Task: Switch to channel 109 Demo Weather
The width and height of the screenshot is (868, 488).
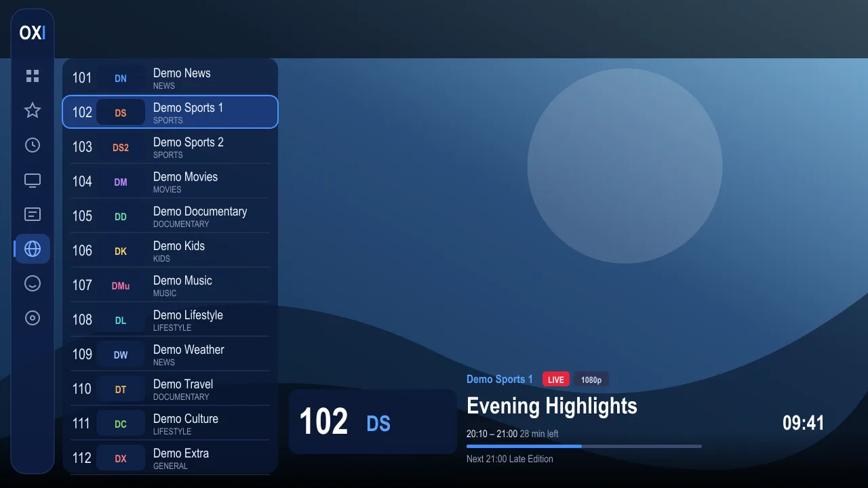Action: click(x=170, y=354)
